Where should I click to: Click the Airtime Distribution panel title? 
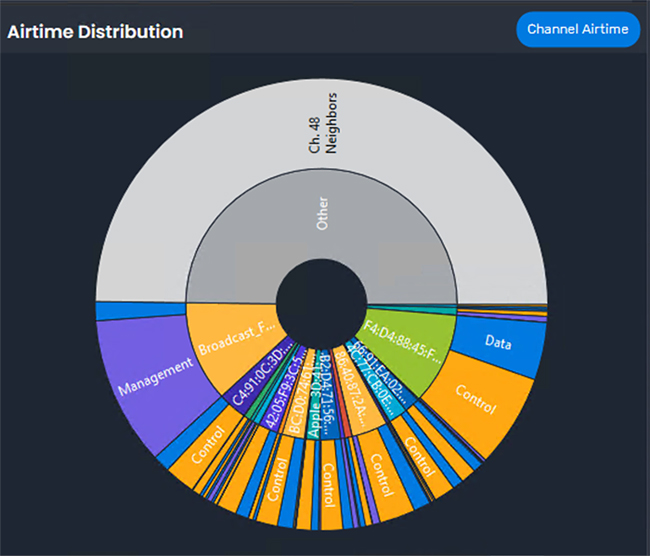(x=95, y=32)
